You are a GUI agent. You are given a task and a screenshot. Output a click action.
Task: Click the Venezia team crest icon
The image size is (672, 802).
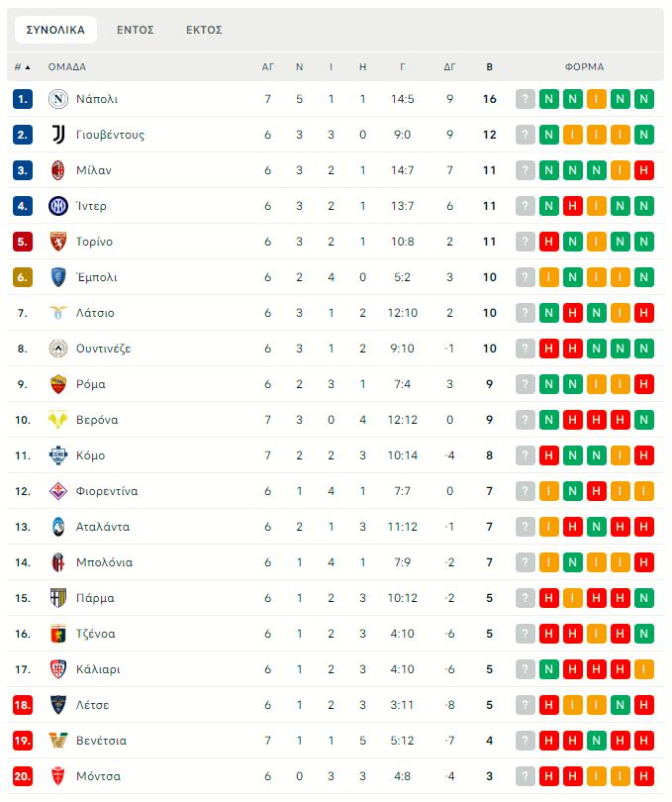coord(57,741)
